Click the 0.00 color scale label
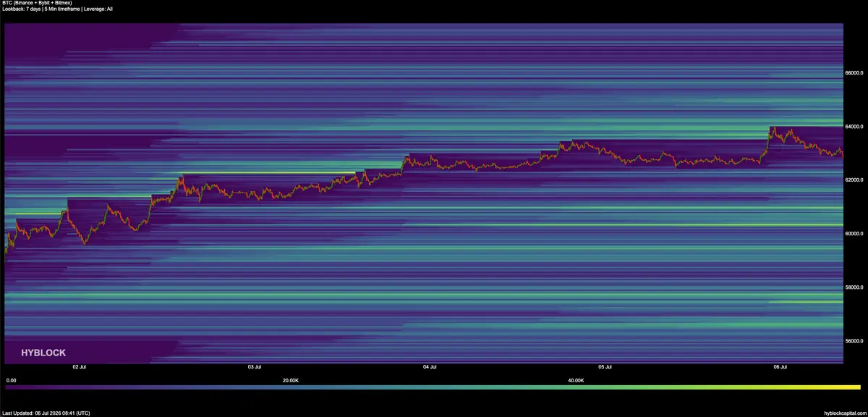The image size is (868, 417). point(11,380)
